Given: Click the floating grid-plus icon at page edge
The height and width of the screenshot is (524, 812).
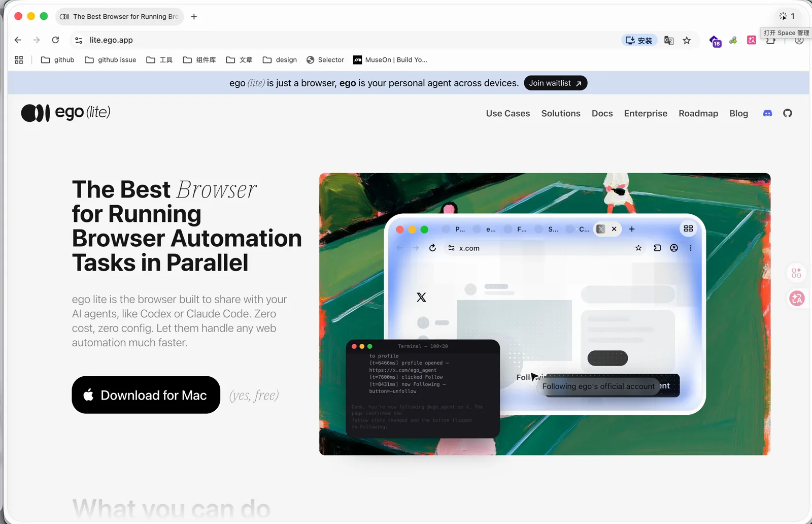Looking at the screenshot, I should [x=797, y=273].
